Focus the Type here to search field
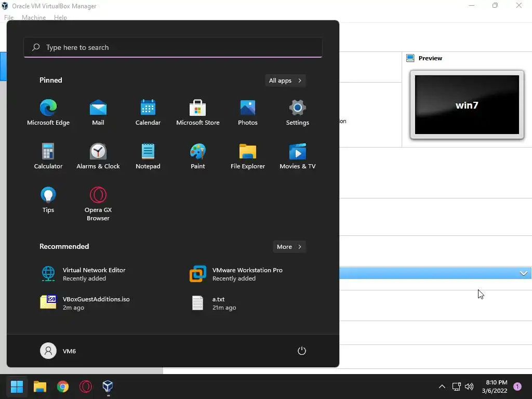 [x=173, y=47]
